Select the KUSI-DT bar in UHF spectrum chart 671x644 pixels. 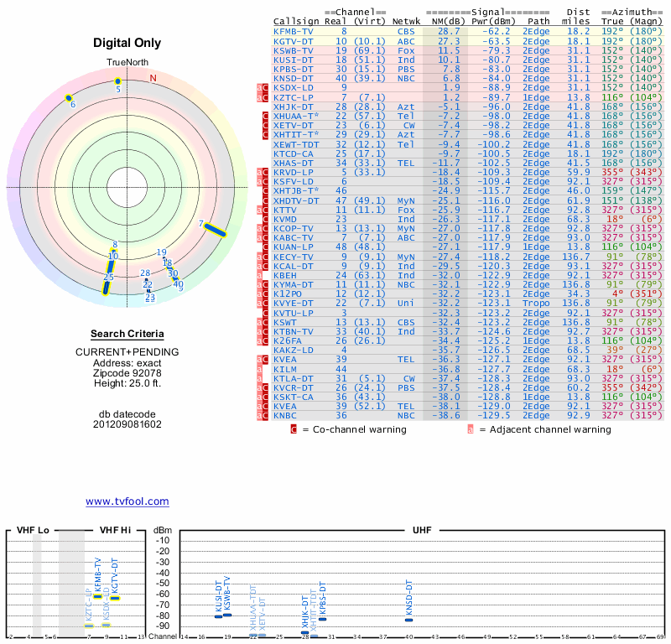coord(218,616)
